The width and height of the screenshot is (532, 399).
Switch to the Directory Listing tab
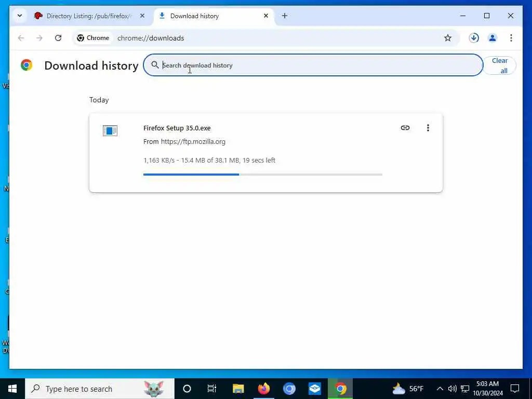point(90,16)
